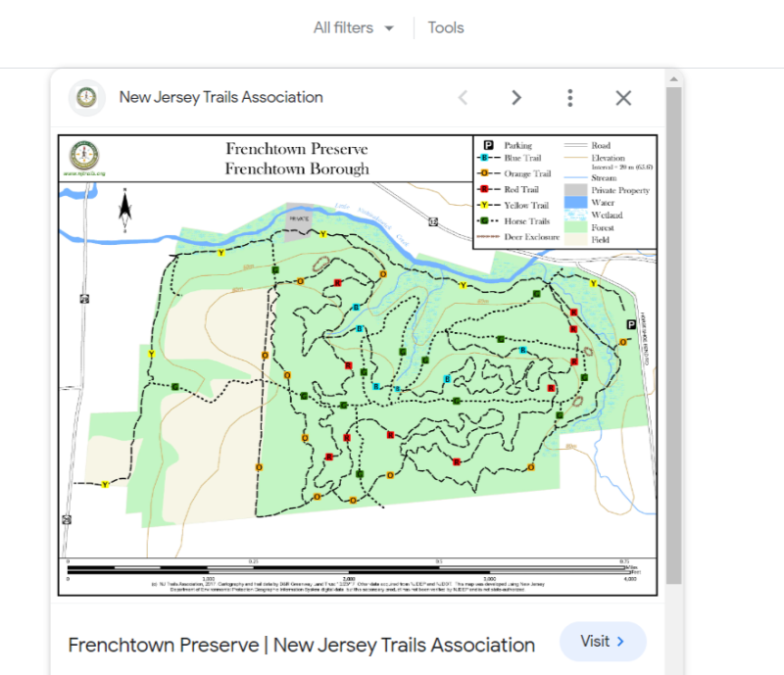This screenshot has width=784, height=675.
Task: Click the preview panel vertical scrollbar
Action: [673, 343]
